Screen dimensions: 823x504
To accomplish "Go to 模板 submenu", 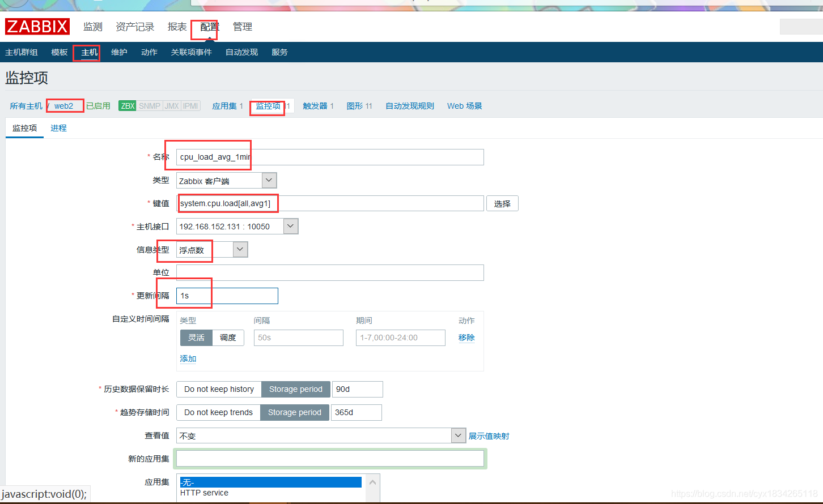I will [60, 52].
